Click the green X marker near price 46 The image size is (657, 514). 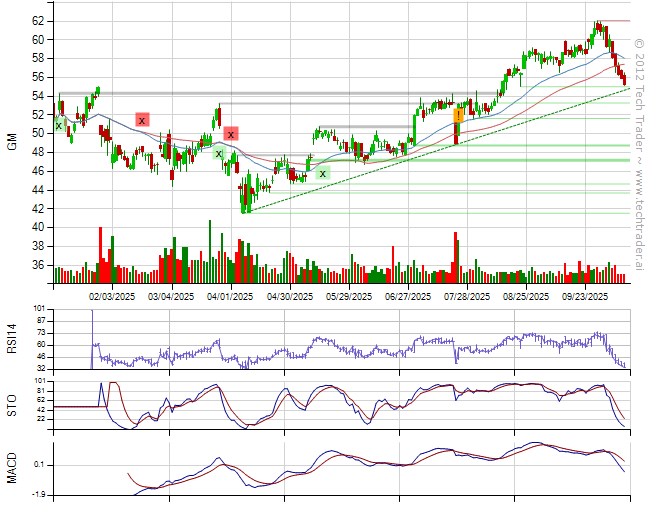tap(322, 173)
